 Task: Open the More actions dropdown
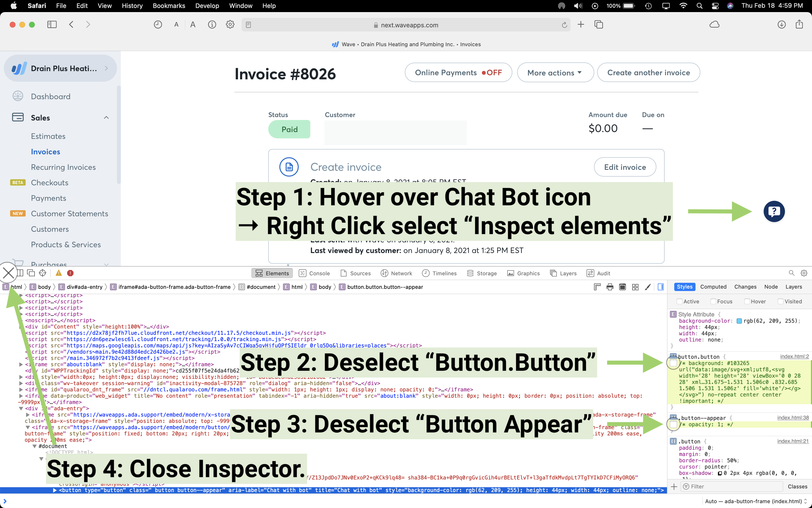tap(555, 72)
